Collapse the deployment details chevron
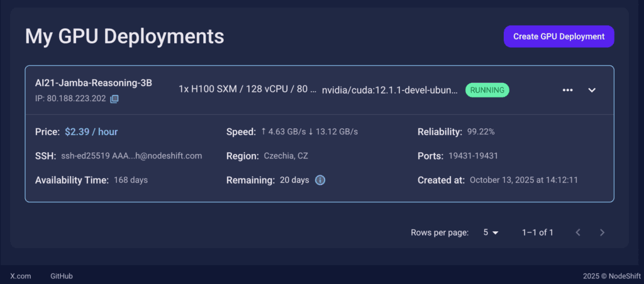This screenshot has height=284, width=644. coord(592,90)
